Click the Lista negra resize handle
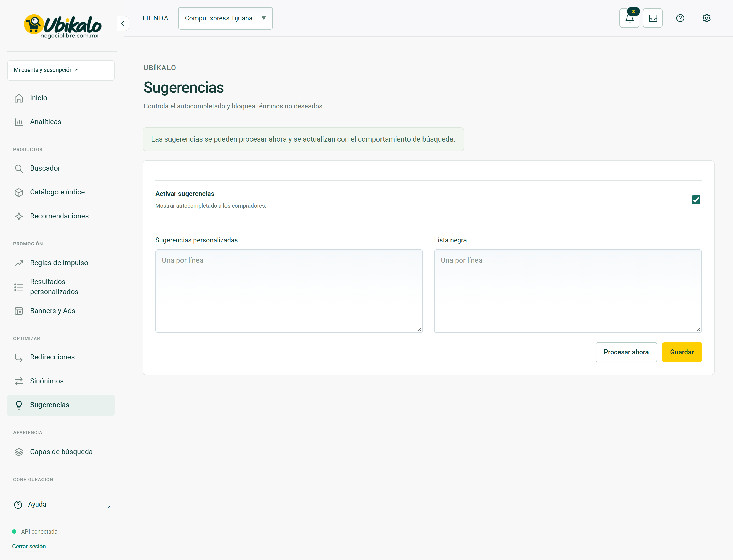The height and width of the screenshot is (560, 733). click(x=698, y=330)
